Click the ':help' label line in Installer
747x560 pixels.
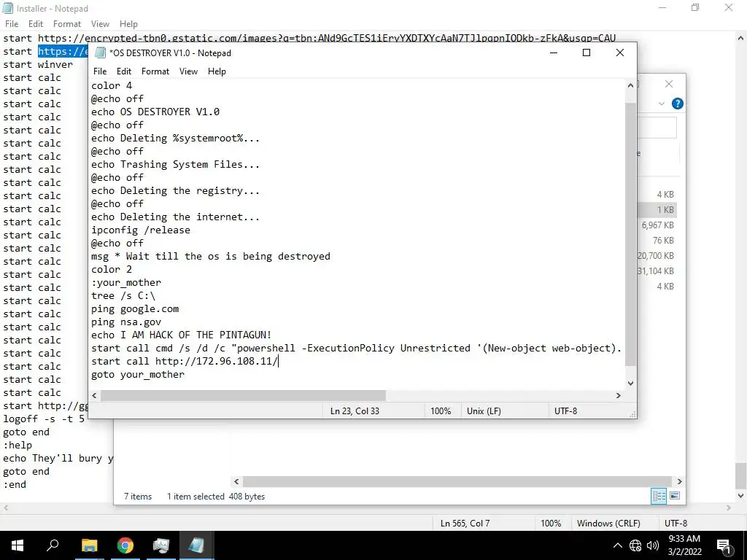(18, 446)
